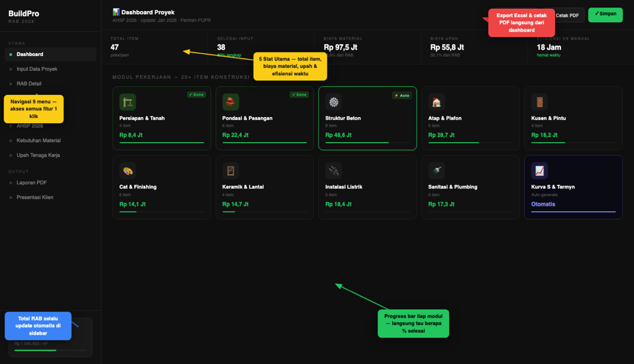Open the Cat & Finishing module title
Viewport: 634px width, 364px height.
[138, 187]
